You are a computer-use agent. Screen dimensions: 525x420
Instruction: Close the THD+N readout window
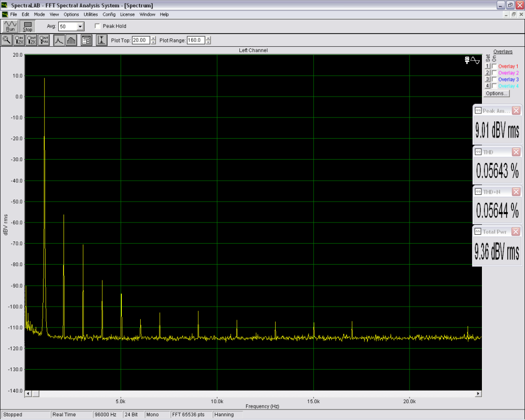pyautogui.click(x=516, y=192)
